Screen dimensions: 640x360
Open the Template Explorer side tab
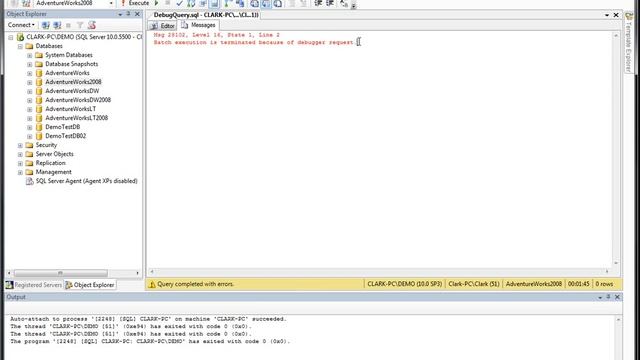pyautogui.click(x=629, y=43)
